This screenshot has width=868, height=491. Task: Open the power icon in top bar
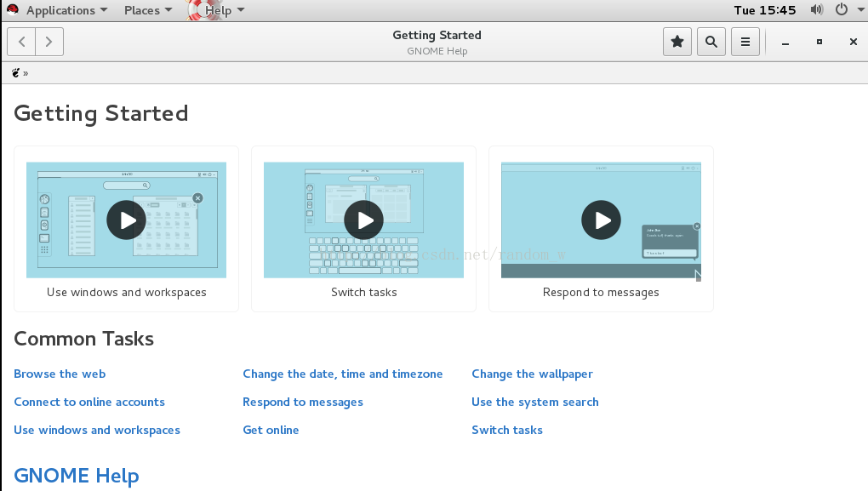[842, 10]
